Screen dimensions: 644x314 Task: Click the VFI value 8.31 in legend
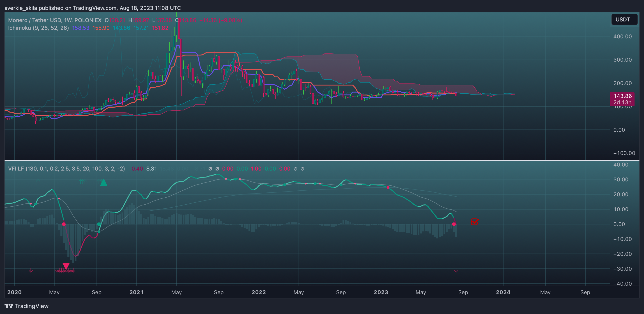(152, 169)
